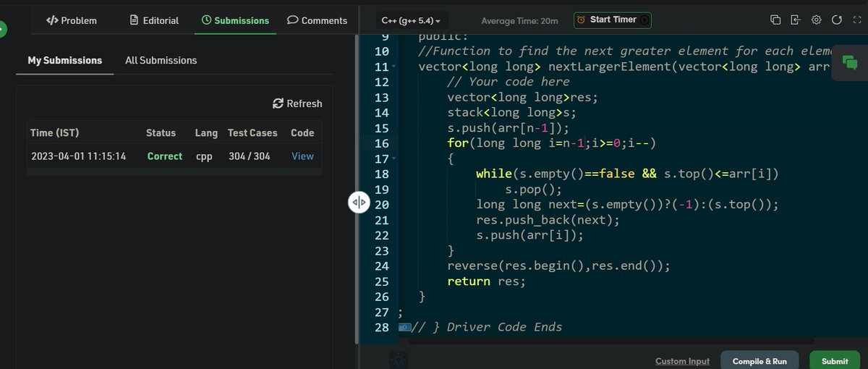Enter fullscreen editor mode
Image resolution: width=868 pixels, height=369 pixels.
(x=857, y=20)
